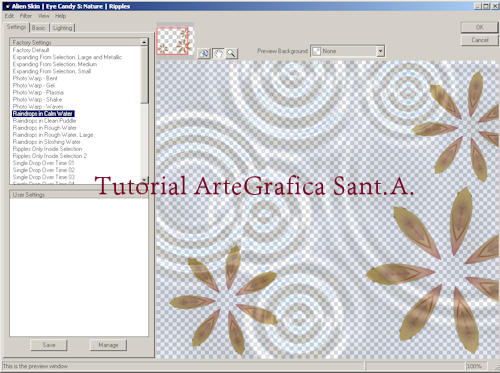Open the View menu

point(43,16)
